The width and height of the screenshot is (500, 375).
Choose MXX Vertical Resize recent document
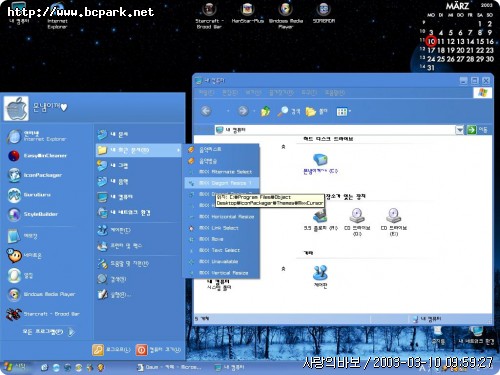[222, 273]
